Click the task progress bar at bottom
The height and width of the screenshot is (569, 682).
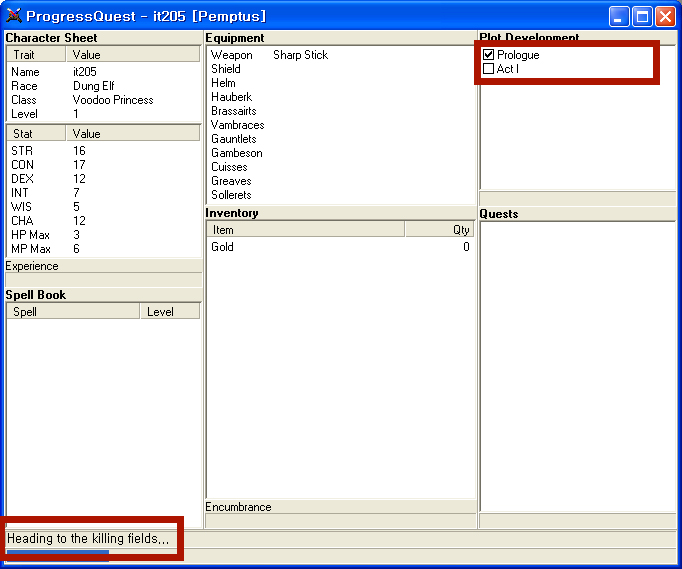[x=340, y=555]
